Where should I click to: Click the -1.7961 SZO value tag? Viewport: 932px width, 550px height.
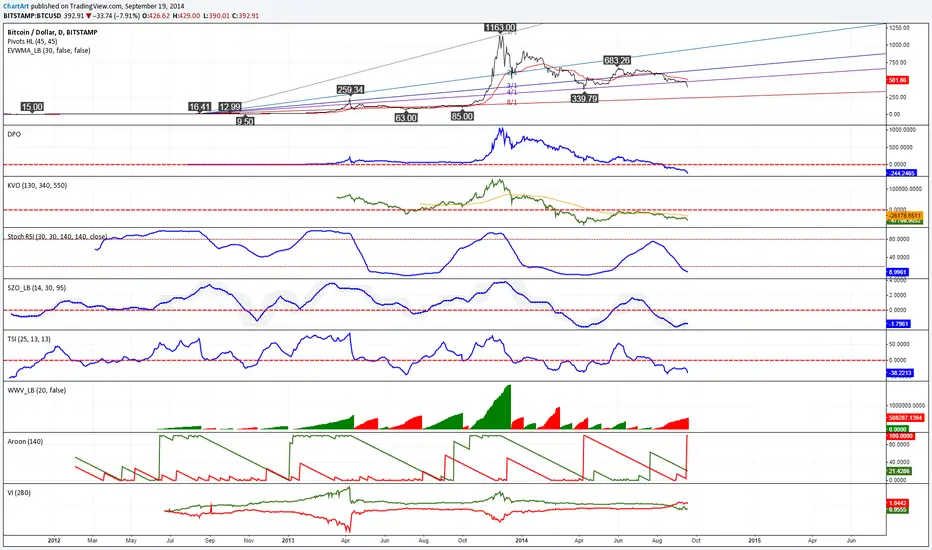point(899,324)
